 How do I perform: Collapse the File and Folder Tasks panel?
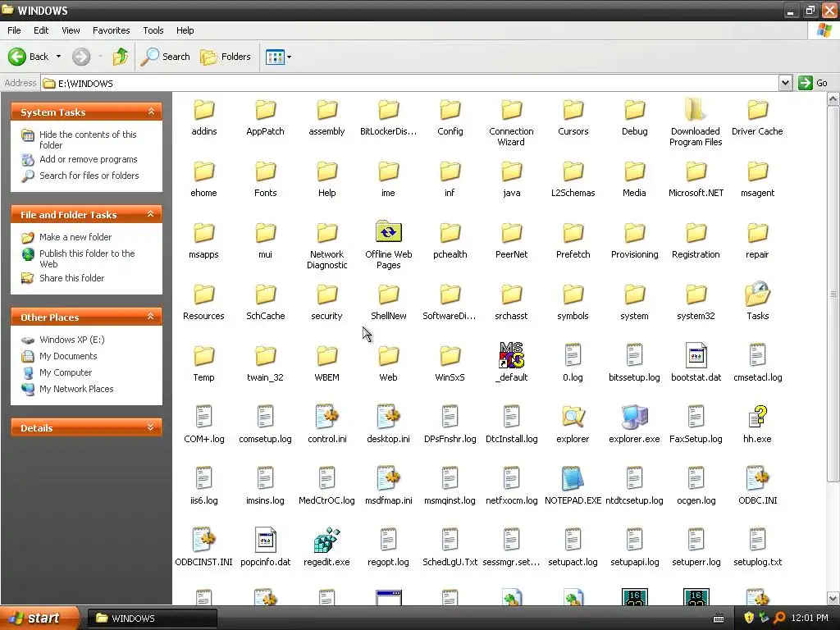[151, 214]
